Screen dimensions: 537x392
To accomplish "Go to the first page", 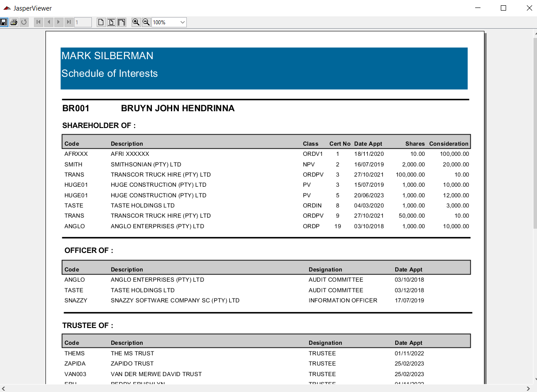I will [x=39, y=22].
